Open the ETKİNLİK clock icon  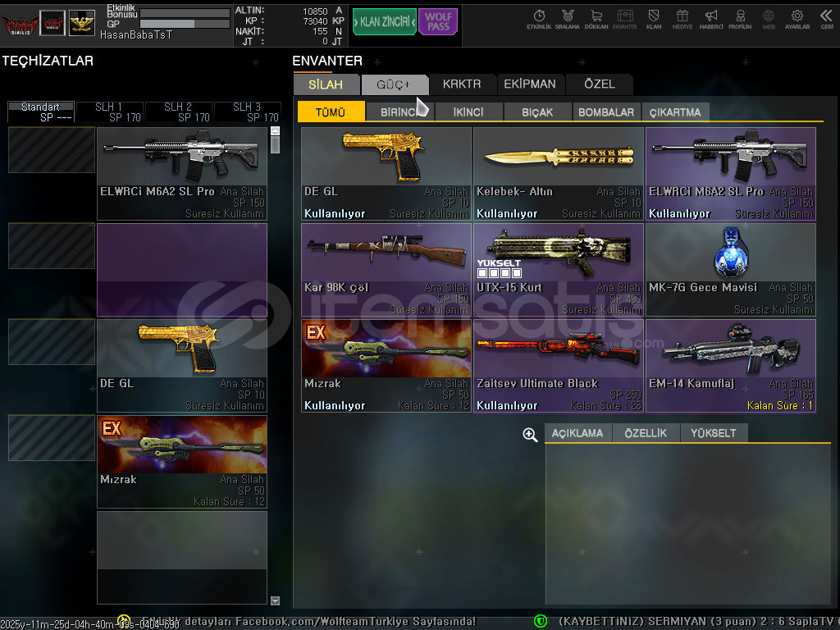point(539,20)
